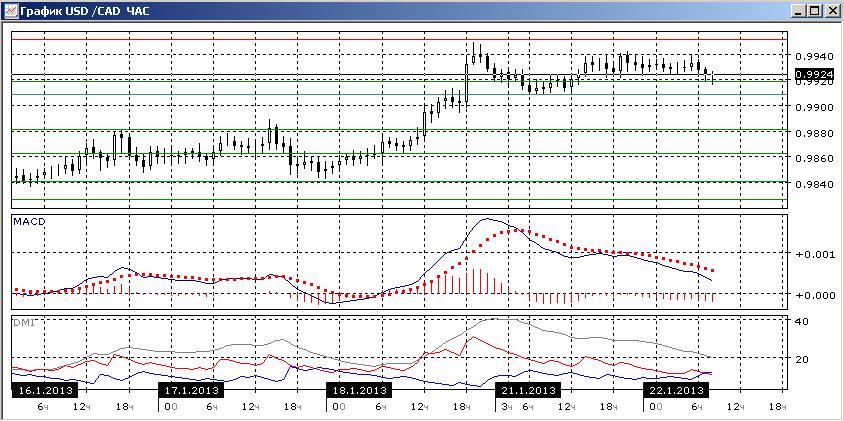Click the 17.1.2013 date marker
The height and width of the screenshot is (421, 844).
pos(190,390)
